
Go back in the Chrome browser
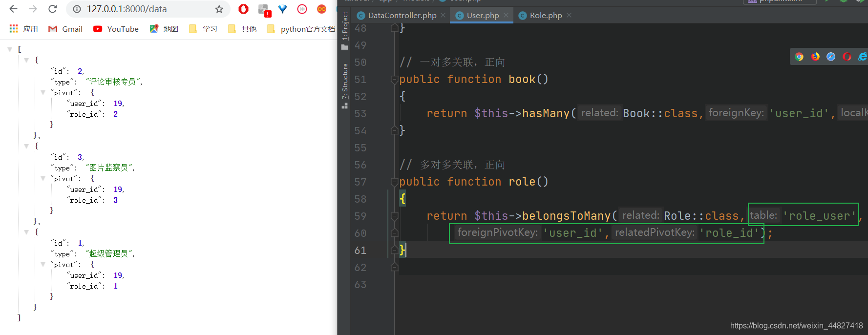click(x=13, y=9)
